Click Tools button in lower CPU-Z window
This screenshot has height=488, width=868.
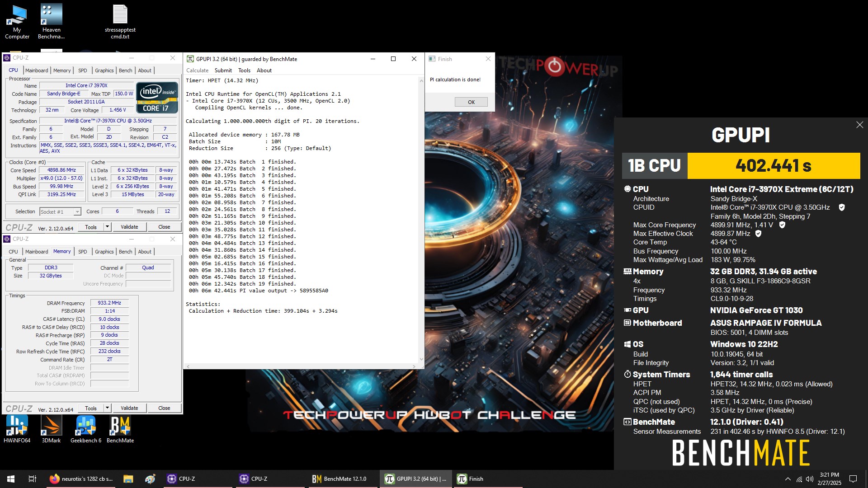(x=91, y=408)
